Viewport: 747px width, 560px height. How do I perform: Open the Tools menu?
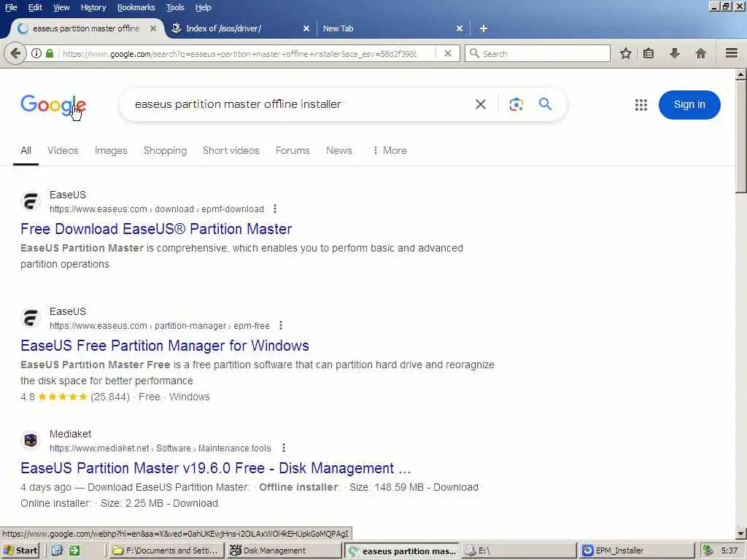[175, 7]
